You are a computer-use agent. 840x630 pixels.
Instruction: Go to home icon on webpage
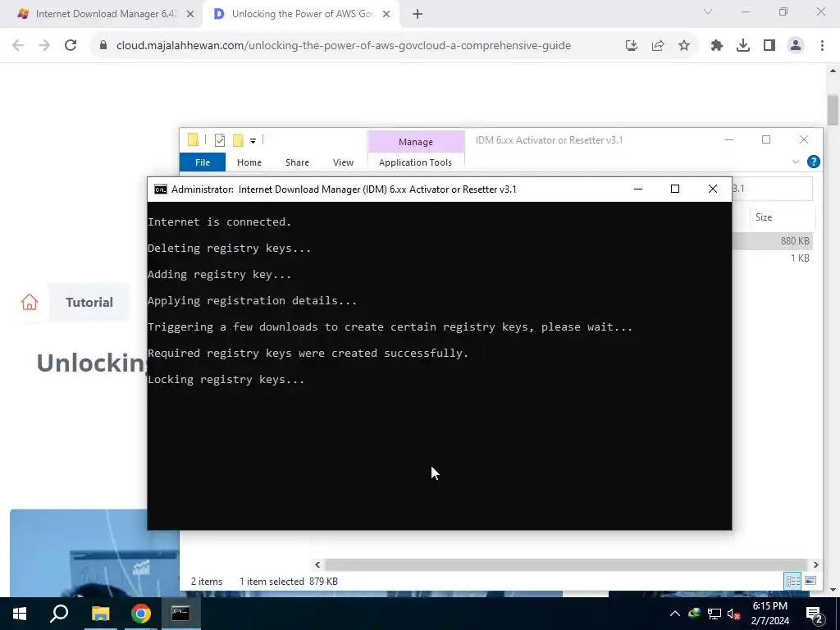pyautogui.click(x=30, y=302)
